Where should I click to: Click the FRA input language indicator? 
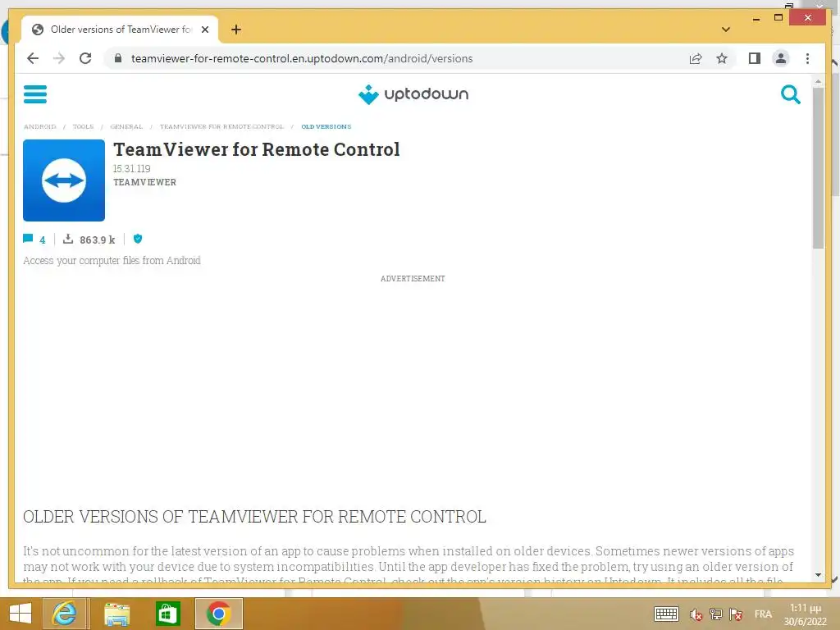click(x=763, y=614)
